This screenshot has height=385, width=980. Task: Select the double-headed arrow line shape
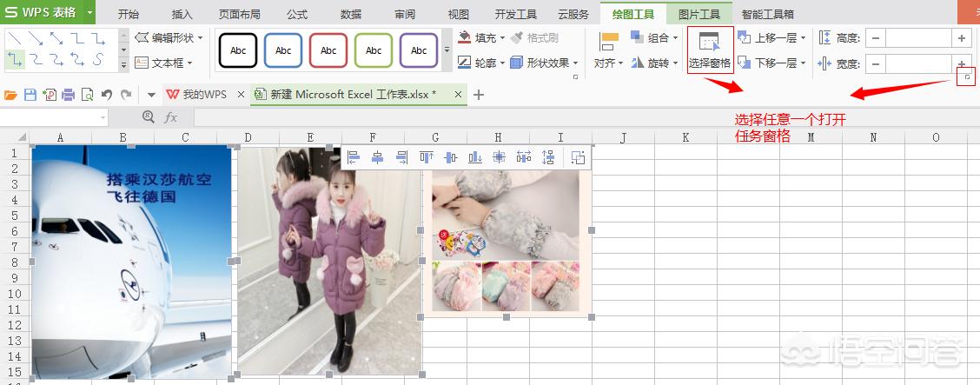[56, 39]
